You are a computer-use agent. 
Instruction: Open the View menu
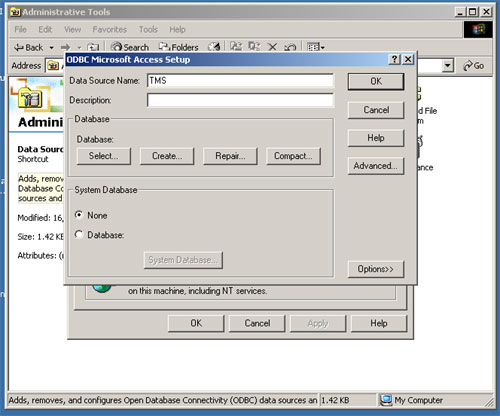coord(72,29)
